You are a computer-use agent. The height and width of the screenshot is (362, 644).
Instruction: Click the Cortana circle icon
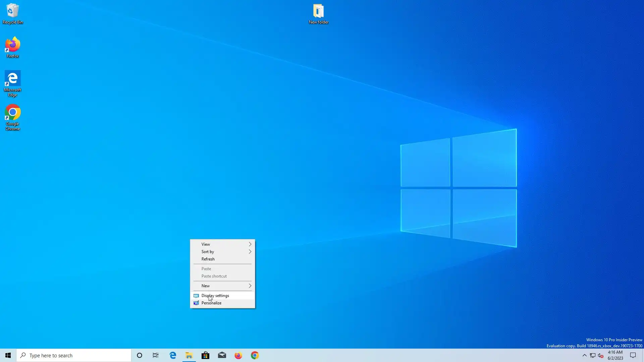140,355
